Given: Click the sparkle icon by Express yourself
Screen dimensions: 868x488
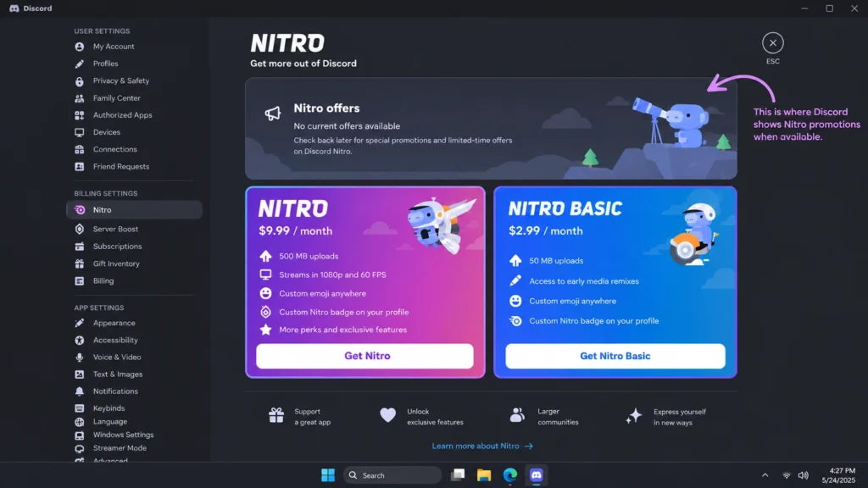Looking at the screenshot, I should point(634,416).
